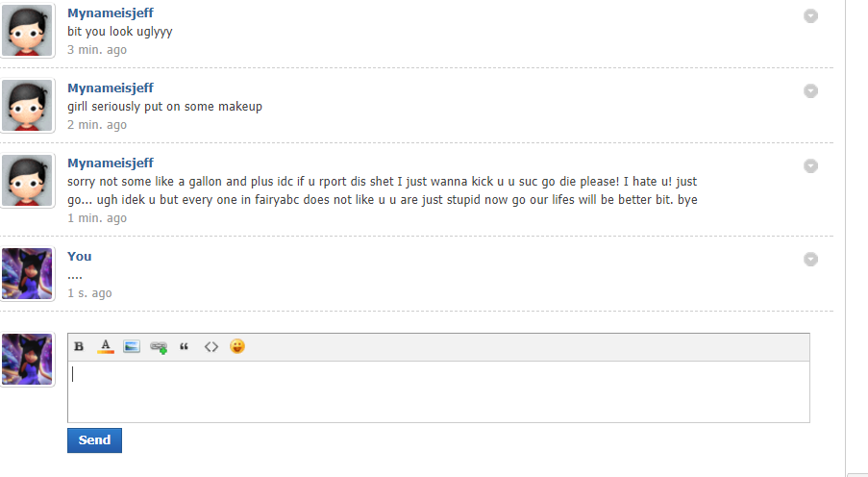The height and width of the screenshot is (477, 868).
Task: Click your avatar next to the "...." message
Action: coord(27,274)
